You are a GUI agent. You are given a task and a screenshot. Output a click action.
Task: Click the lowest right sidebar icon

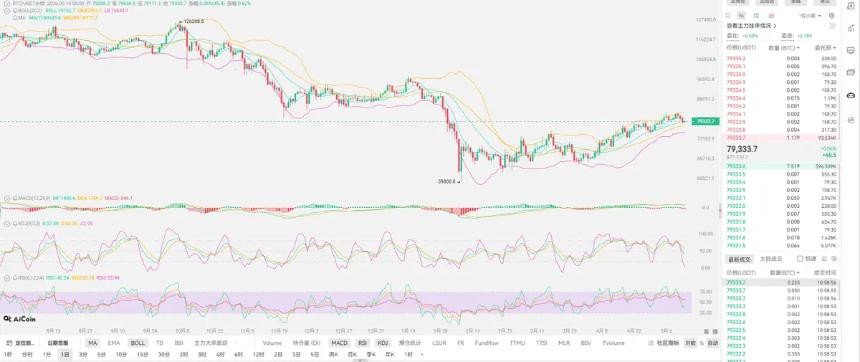point(851,119)
